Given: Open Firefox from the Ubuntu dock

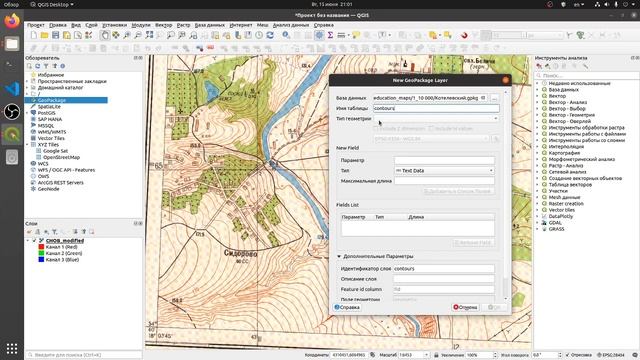Looking at the screenshot, I should pyautogui.click(x=12, y=21).
